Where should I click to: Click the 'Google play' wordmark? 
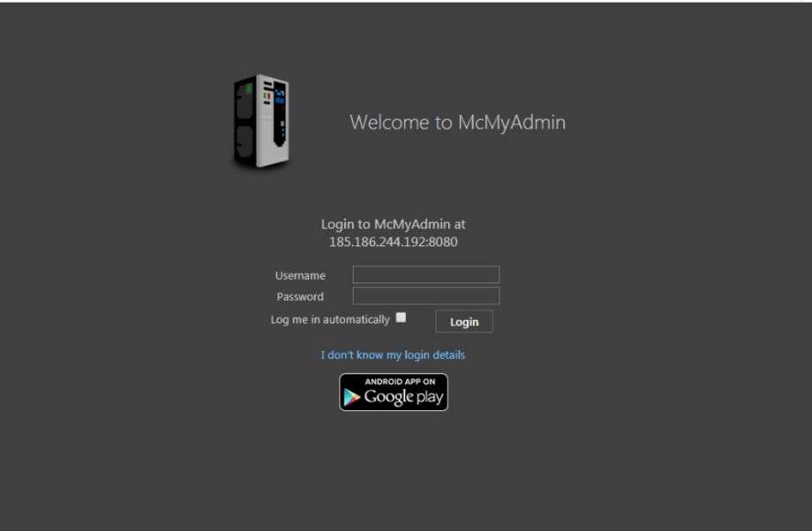coord(404,398)
